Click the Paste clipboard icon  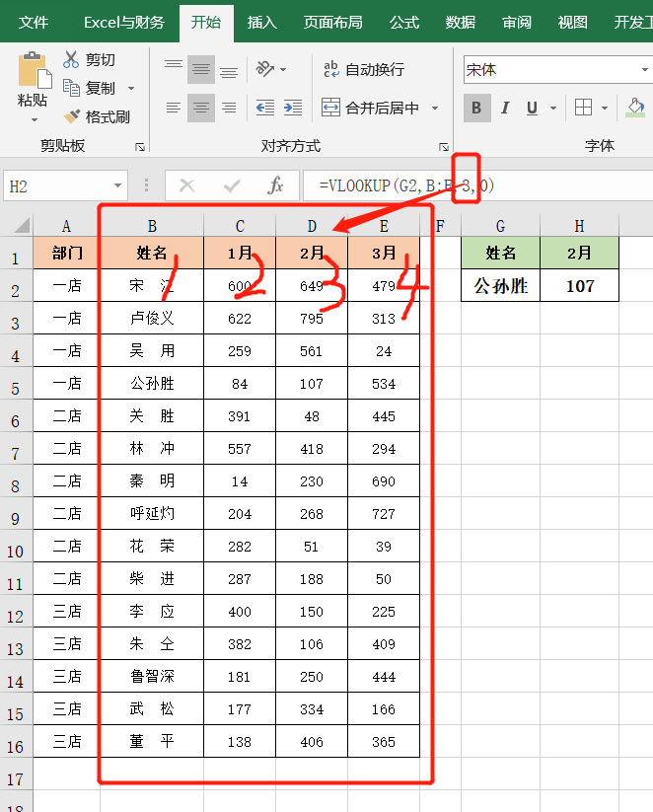click(x=35, y=70)
